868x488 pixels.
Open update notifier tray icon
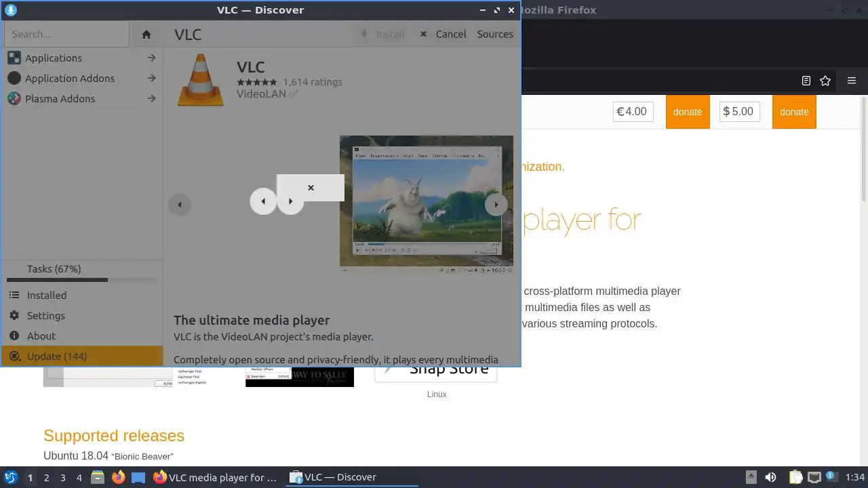pos(831,477)
